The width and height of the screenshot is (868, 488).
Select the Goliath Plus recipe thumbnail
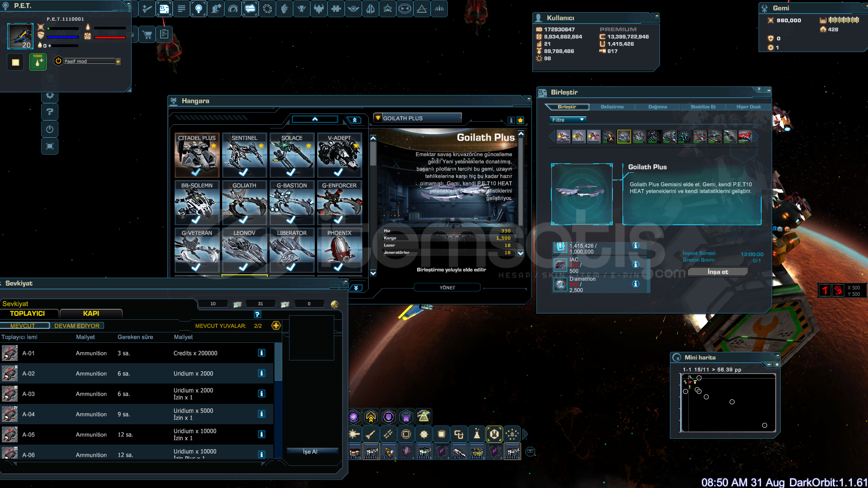pos(624,137)
